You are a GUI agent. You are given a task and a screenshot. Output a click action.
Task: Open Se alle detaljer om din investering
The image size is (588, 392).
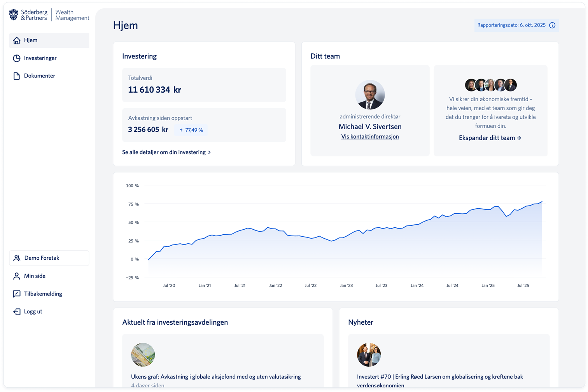pyautogui.click(x=166, y=152)
